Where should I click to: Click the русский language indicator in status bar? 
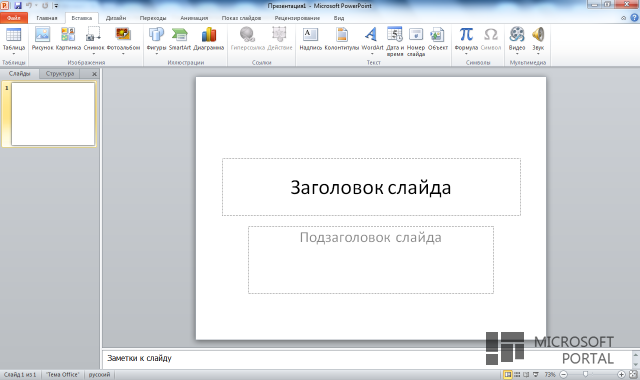pos(99,374)
